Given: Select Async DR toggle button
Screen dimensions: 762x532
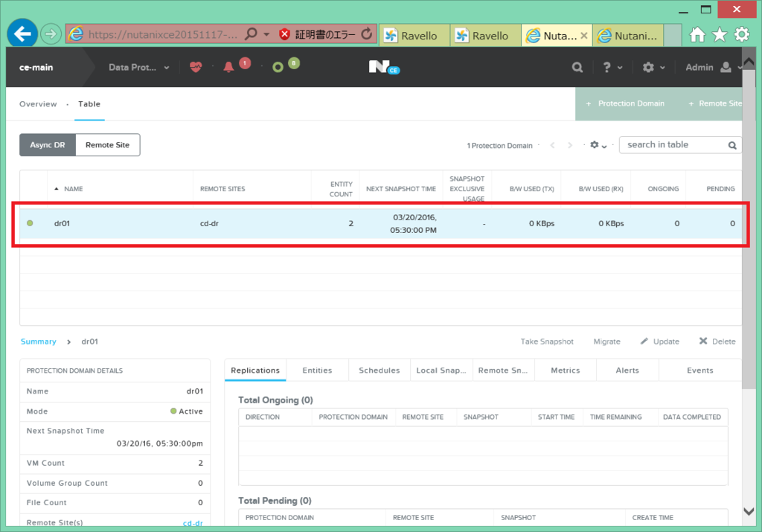Looking at the screenshot, I should tap(48, 145).
